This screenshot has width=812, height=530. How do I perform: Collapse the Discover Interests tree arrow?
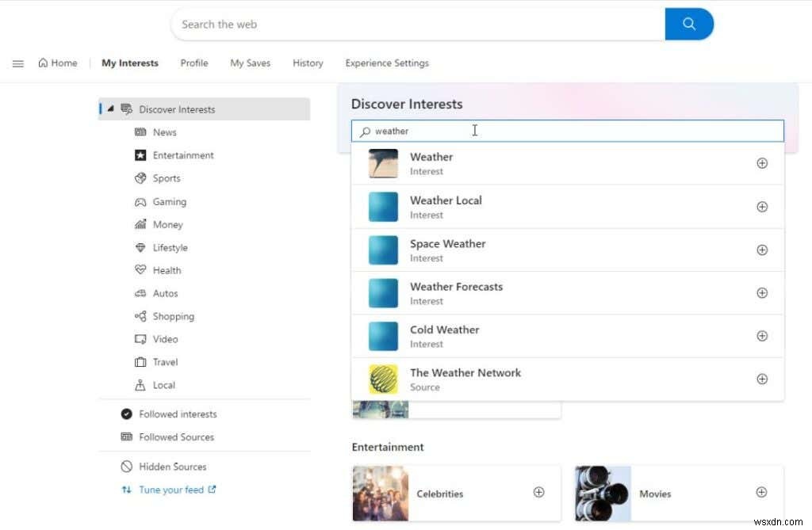(x=110, y=109)
